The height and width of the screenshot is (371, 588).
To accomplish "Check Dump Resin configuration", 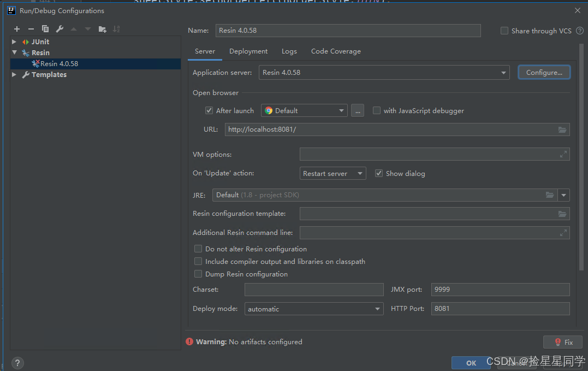I will (x=198, y=274).
